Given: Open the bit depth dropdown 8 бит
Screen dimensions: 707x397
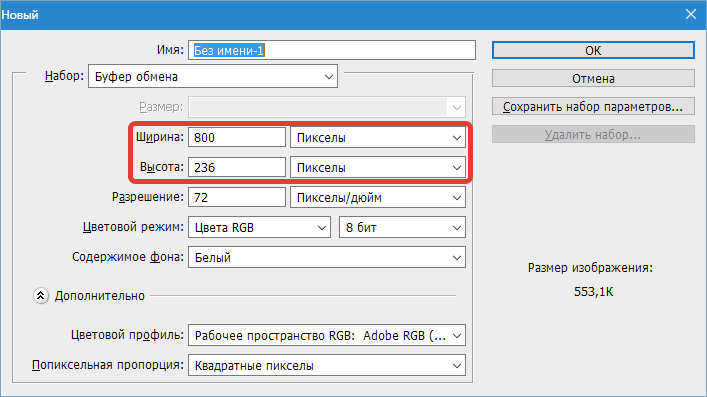Looking at the screenshot, I should pos(402,227).
